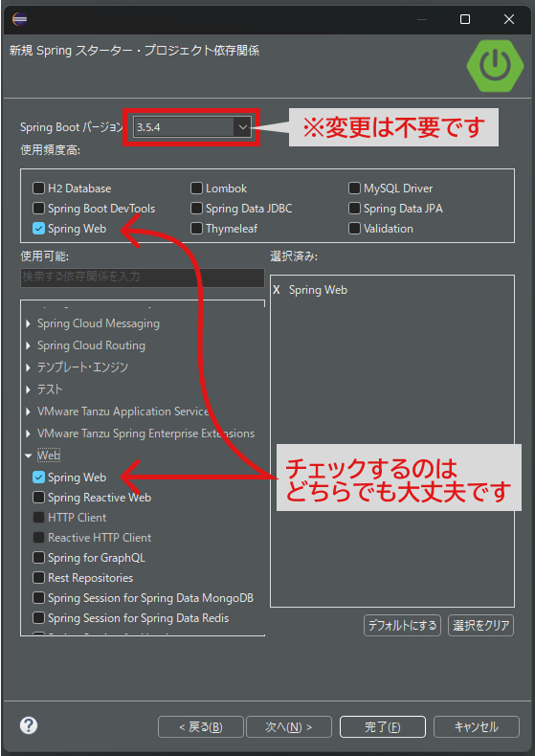Click Spring Web in the selected list
The width and height of the screenshot is (535, 756).
(x=318, y=290)
